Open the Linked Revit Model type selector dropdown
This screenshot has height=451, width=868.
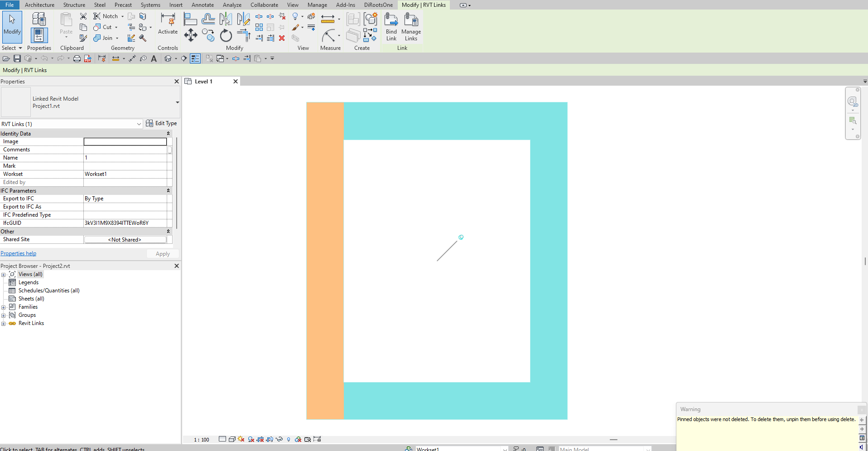coord(177,102)
